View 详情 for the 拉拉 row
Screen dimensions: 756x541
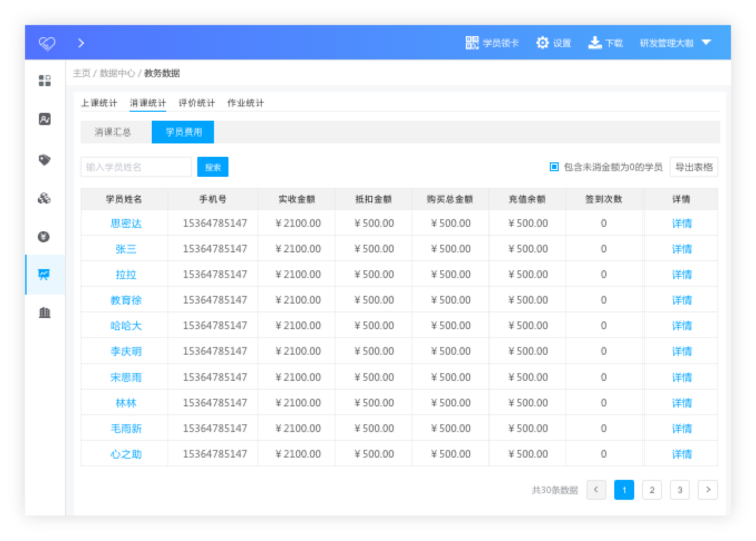tap(682, 275)
